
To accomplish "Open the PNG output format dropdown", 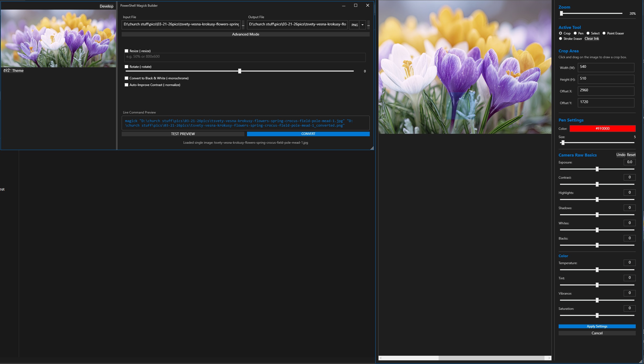I will pos(362,25).
